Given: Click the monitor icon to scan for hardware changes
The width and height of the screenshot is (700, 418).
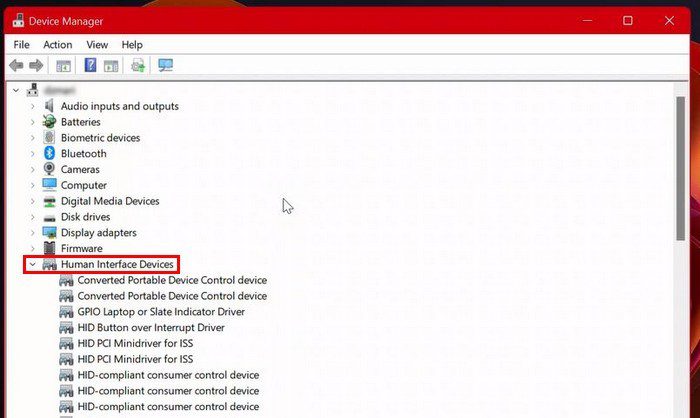Looking at the screenshot, I should pyautogui.click(x=165, y=66).
